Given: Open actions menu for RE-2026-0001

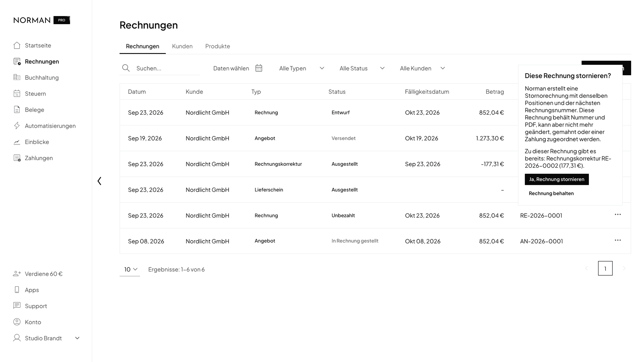Looking at the screenshot, I should pos(618,214).
